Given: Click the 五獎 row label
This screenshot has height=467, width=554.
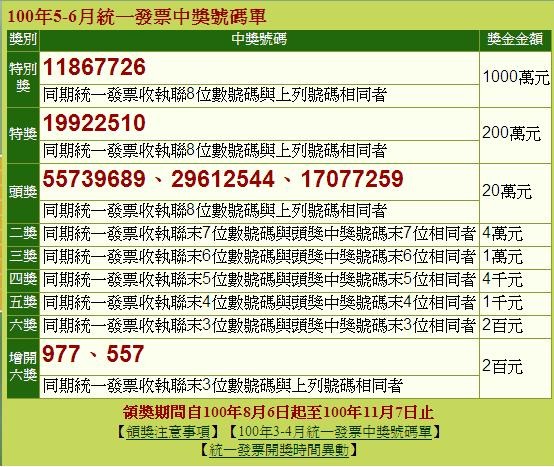Looking at the screenshot, I should pos(23,302).
